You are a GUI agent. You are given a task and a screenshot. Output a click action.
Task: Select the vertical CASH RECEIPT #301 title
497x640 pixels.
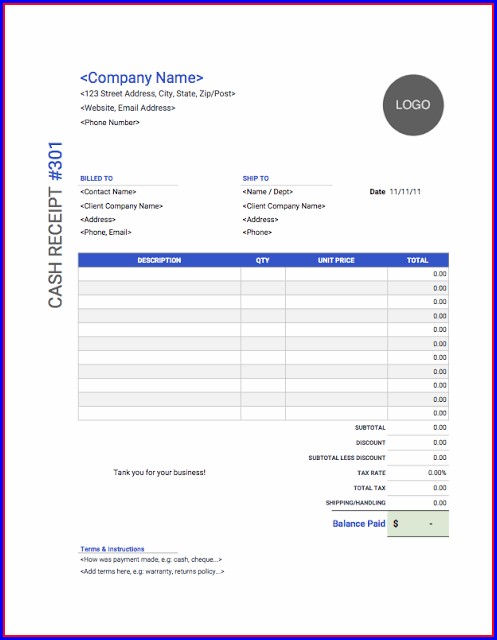[x=55, y=224]
